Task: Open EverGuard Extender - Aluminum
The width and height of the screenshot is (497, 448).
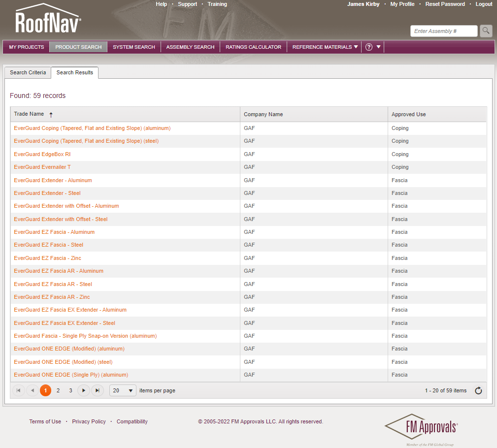Action: [x=53, y=180]
